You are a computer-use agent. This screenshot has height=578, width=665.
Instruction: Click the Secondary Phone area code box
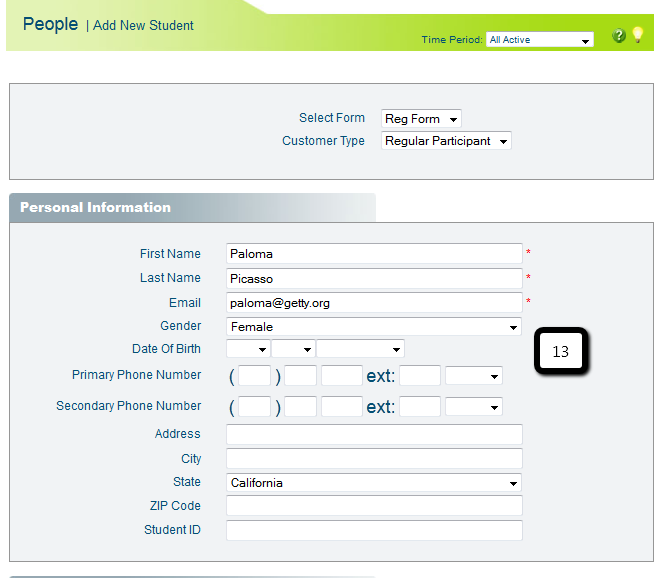(254, 407)
